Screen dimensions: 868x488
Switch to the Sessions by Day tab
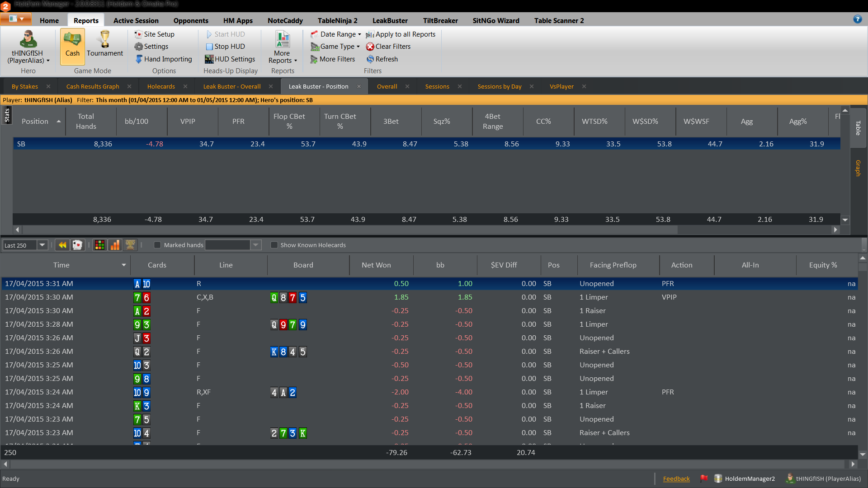(x=500, y=86)
